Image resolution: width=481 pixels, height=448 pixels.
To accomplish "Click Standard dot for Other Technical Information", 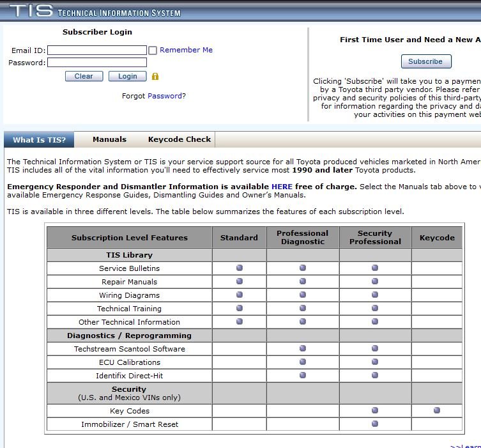I will point(240,321).
